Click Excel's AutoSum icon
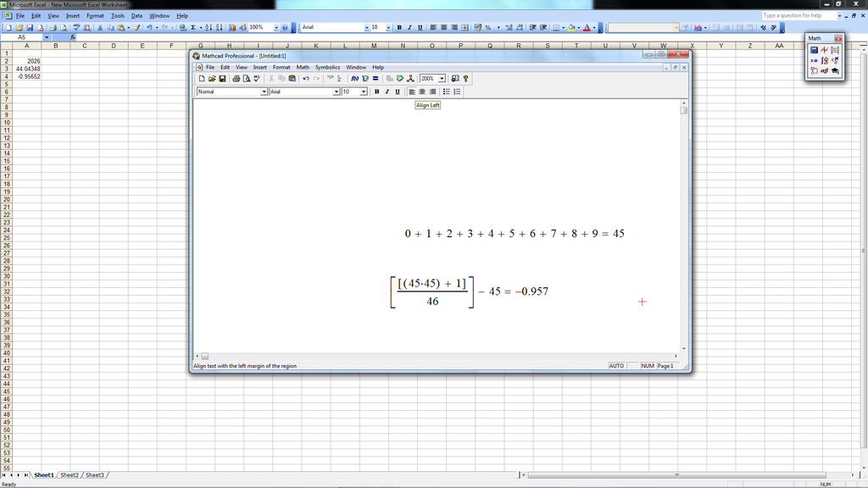Viewport: 868px width, 488px height. click(193, 27)
